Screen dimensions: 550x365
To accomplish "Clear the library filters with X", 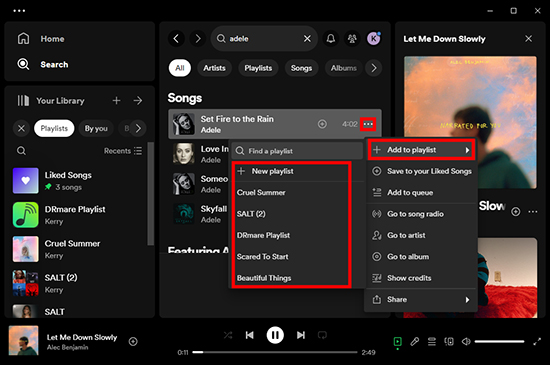I will tap(21, 128).
